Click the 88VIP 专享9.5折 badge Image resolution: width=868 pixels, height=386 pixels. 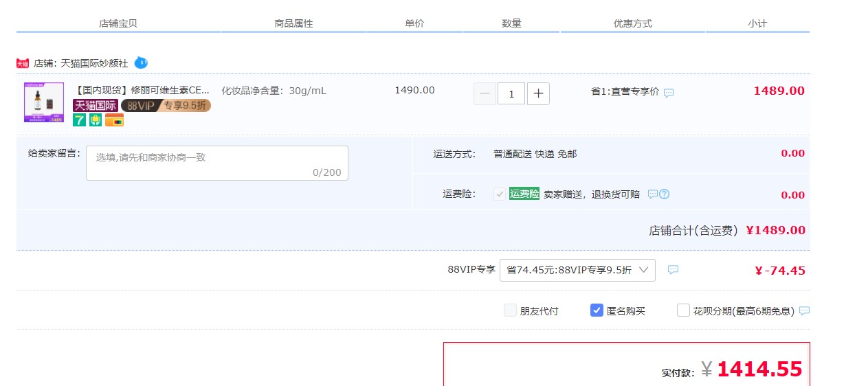click(x=166, y=105)
